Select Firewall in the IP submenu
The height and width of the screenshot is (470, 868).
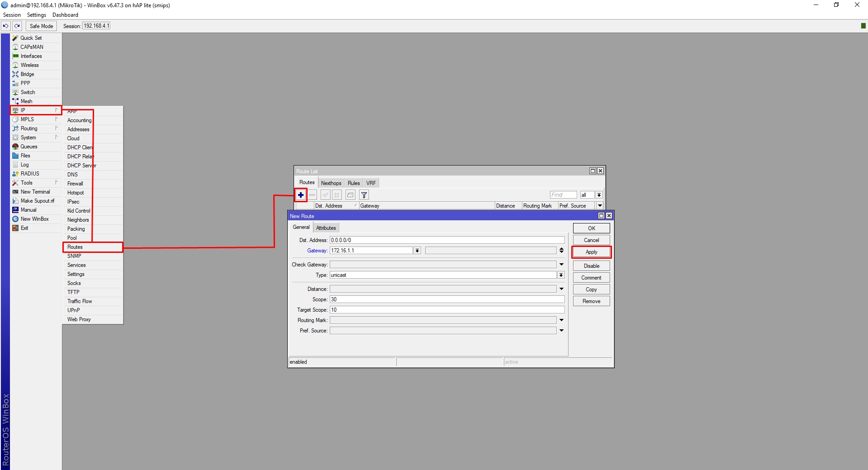93,184
